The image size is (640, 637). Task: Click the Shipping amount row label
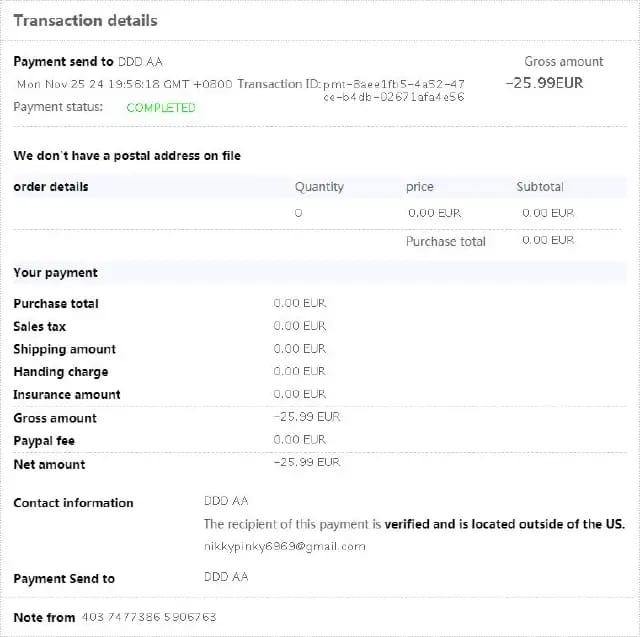pyautogui.click(x=64, y=349)
